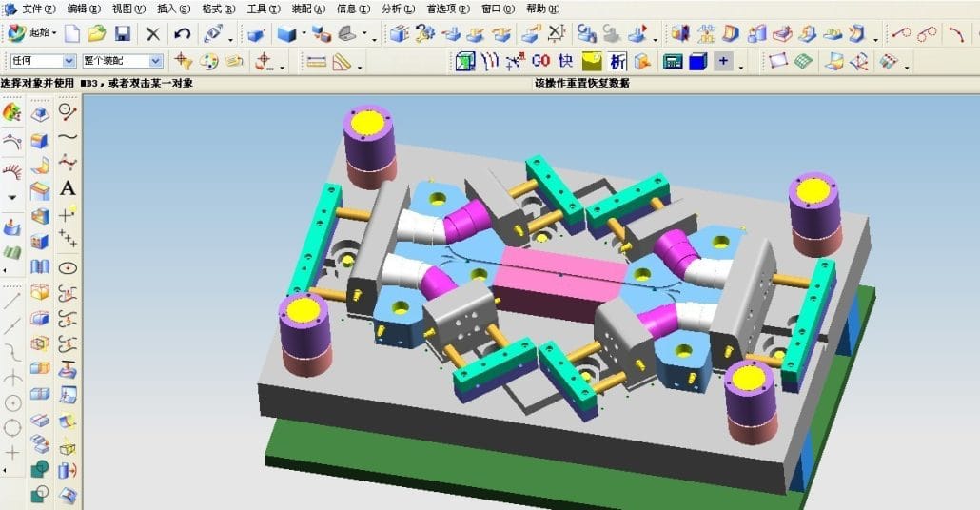The height and width of the screenshot is (510, 980).
Task: Click the solid blue cube swatch icon
Action: (x=698, y=62)
